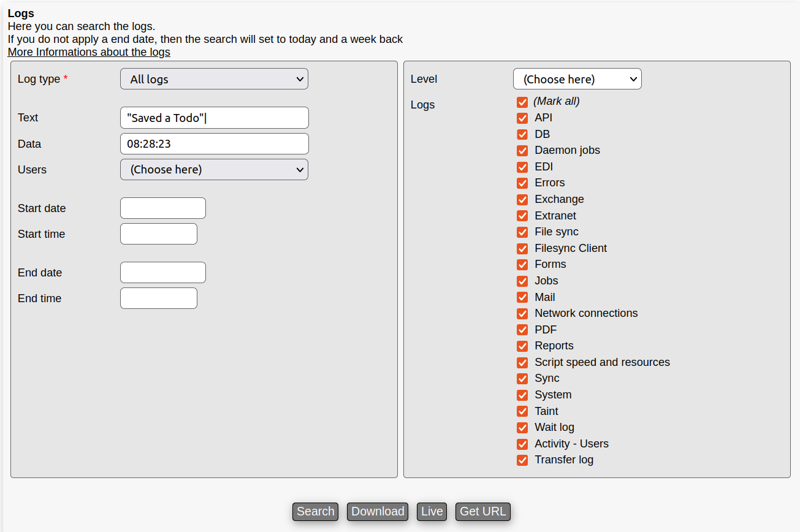Viewport: 800px width, 532px height.
Task: Expand the Users dropdown
Action: click(214, 170)
